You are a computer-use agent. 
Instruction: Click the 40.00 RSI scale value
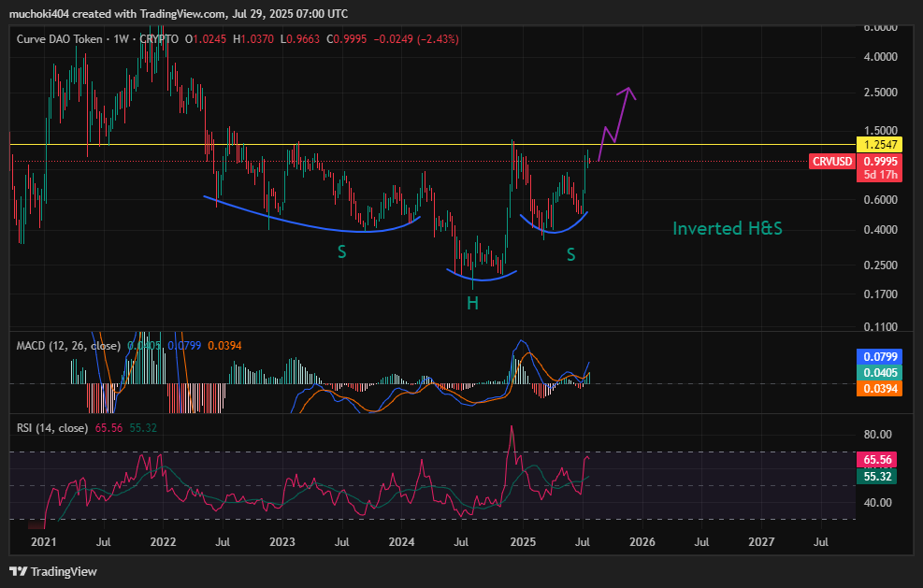tap(878, 503)
